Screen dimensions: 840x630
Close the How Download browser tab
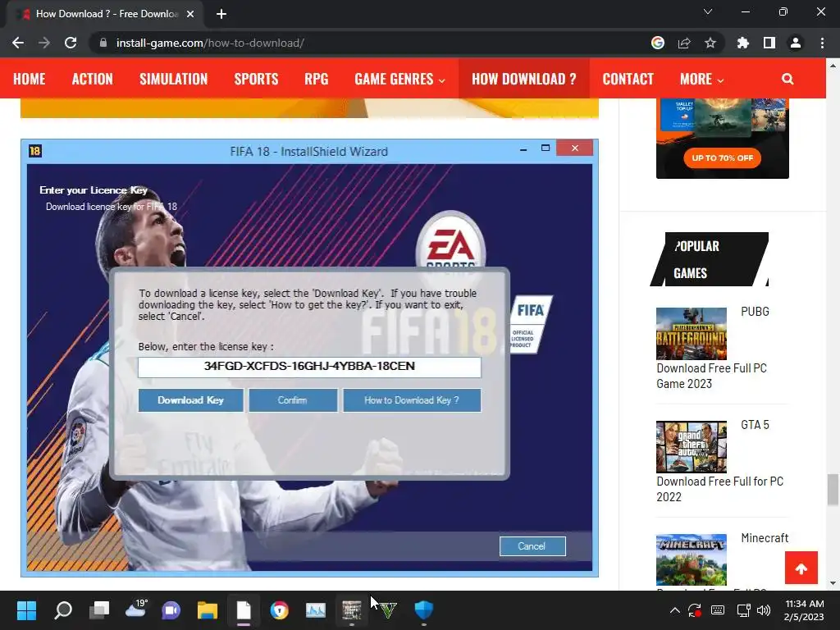pos(190,14)
